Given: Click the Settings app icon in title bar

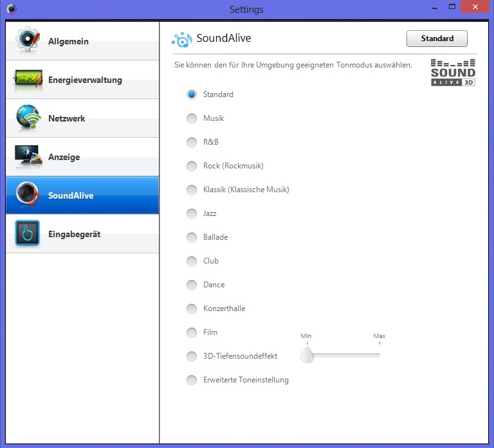Looking at the screenshot, I should (12, 8).
